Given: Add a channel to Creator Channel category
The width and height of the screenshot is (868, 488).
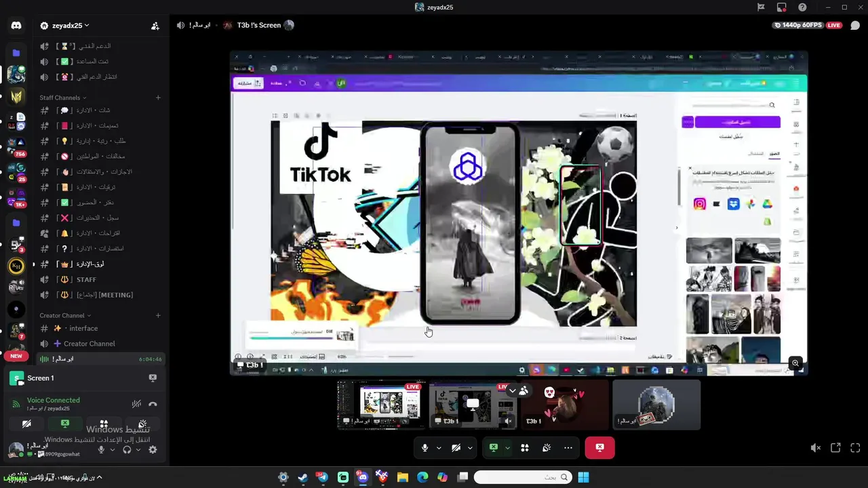Looking at the screenshot, I should 158,315.
